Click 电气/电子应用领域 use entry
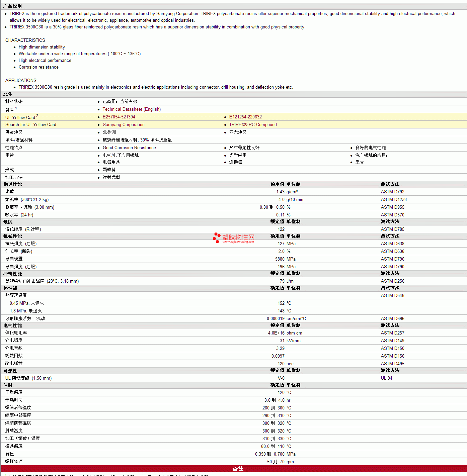This screenshot has width=467, height=476. (121, 156)
